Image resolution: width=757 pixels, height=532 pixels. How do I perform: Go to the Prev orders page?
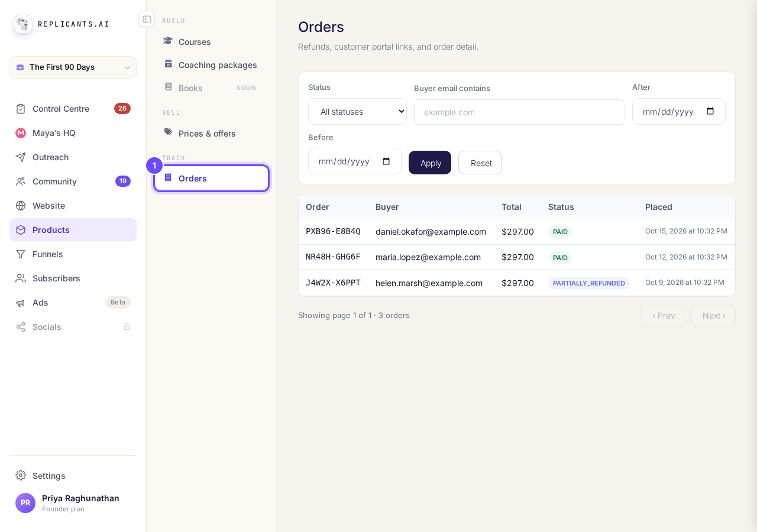tap(662, 316)
